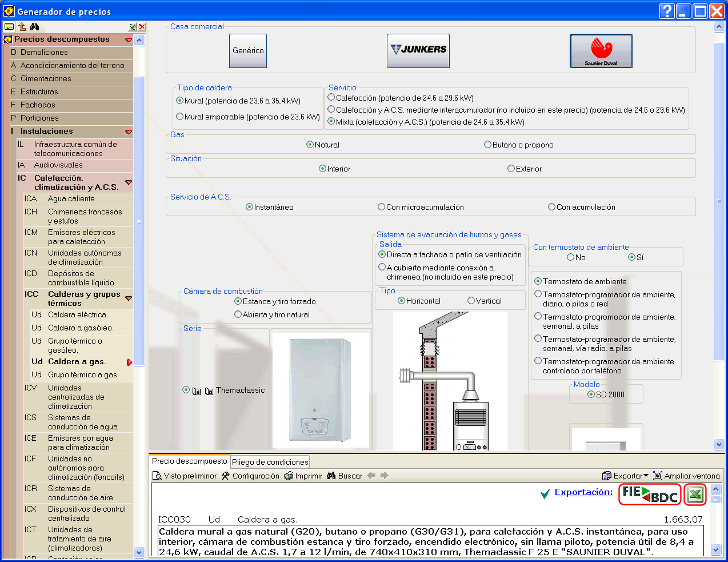Image resolution: width=728 pixels, height=562 pixels.
Task: Click main options panel scroll up arrow
Action: point(719,27)
